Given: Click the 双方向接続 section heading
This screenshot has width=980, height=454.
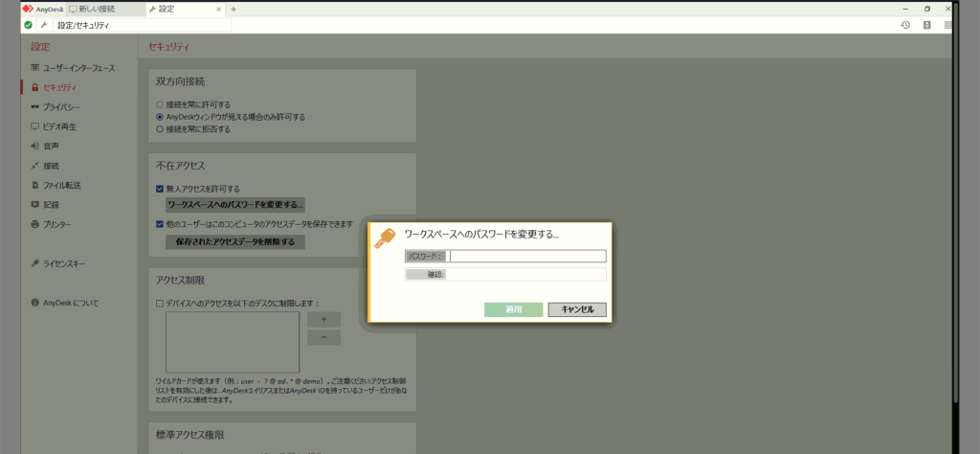Looking at the screenshot, I should point(181,81).
